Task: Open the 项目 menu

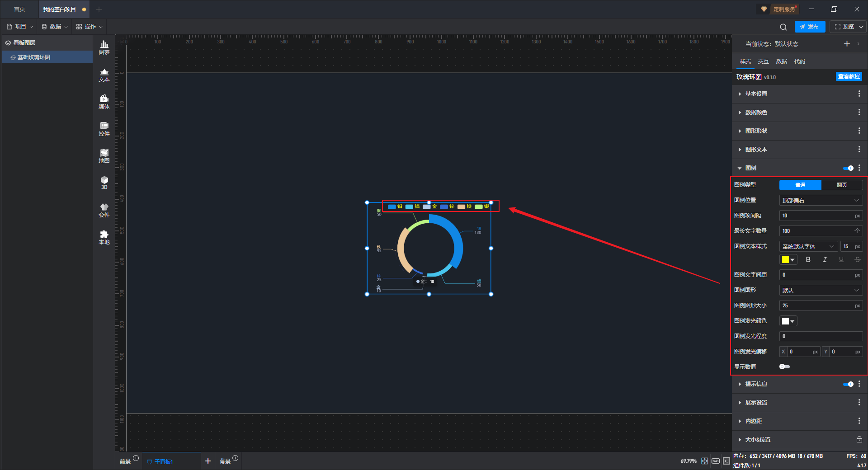Action: pos(20,27)
